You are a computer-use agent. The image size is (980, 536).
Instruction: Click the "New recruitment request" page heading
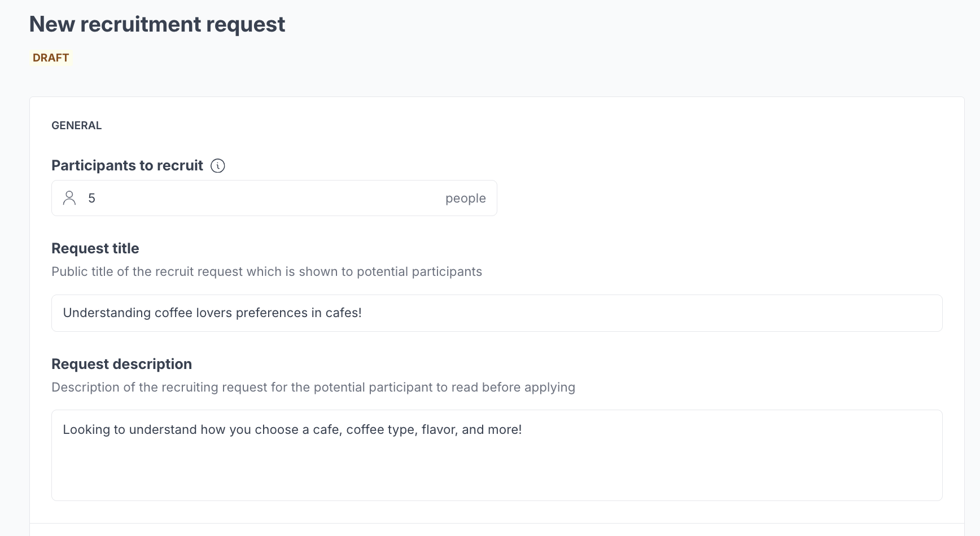click(157, 24)
